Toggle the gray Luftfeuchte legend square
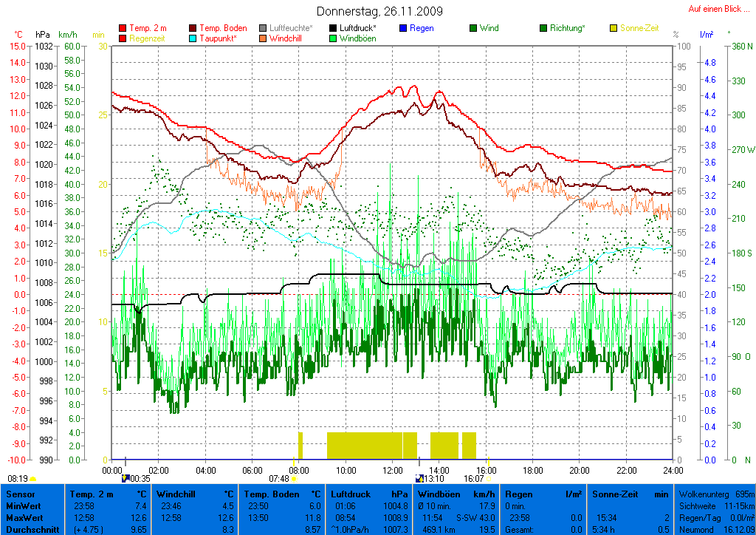Screen dimensions: 756x535 coord(264,28)
